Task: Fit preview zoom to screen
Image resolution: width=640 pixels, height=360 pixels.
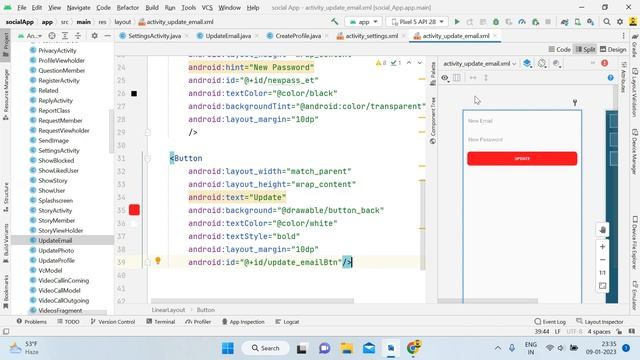Action: (x=602, y=286)
